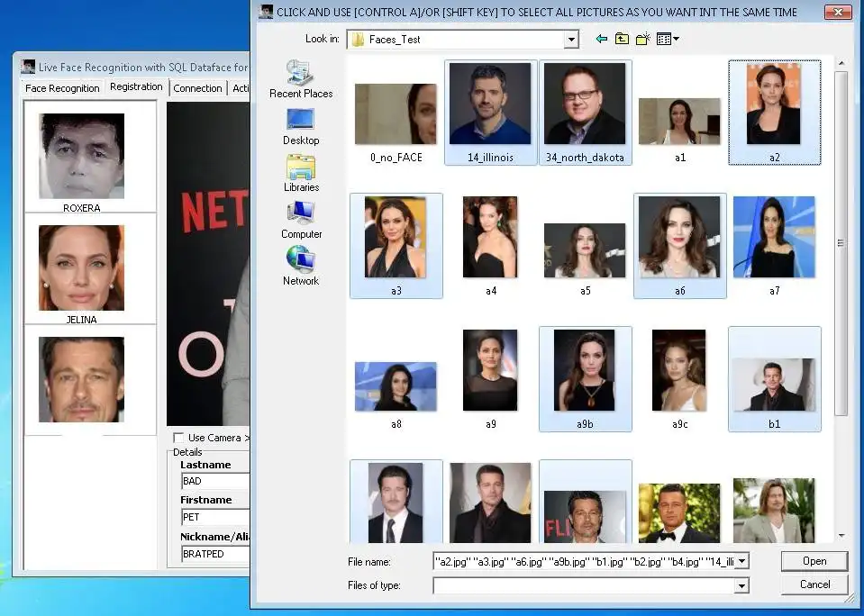Click the file list vertical scrollbar

click(841, 243)
